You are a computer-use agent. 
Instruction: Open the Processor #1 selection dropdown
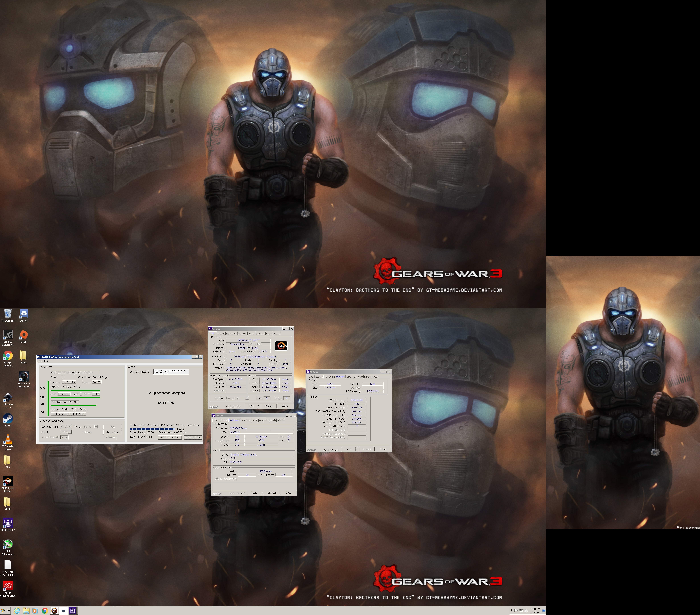click(237, 398)
